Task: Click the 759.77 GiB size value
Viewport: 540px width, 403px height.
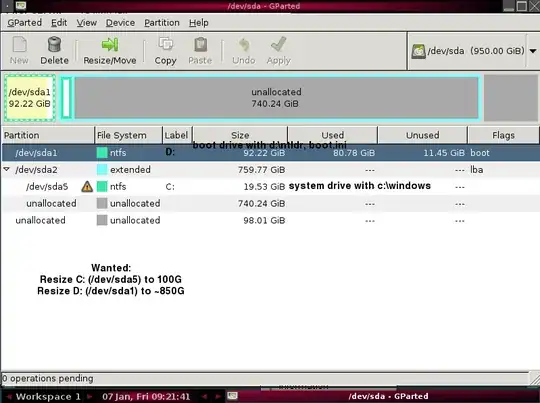Action: [x=261, y=170]
